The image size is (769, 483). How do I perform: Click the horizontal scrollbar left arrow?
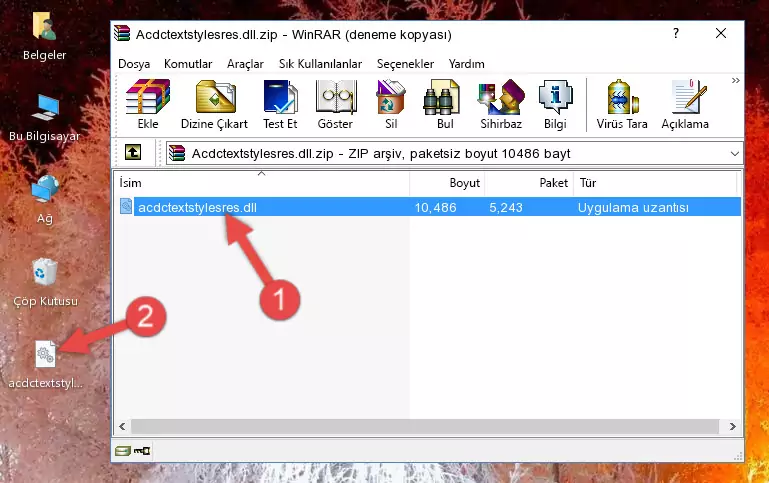click(x=122, y=427)
